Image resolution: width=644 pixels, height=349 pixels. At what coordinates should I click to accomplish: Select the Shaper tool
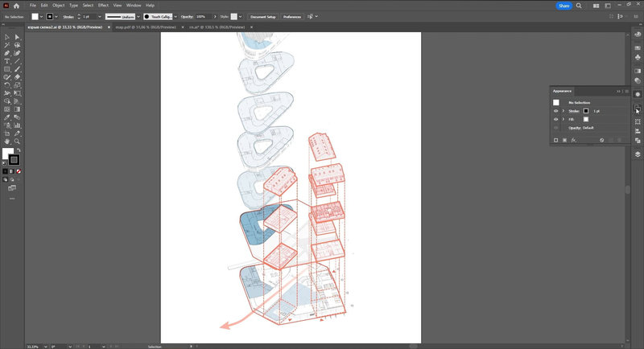click(7, 77)
